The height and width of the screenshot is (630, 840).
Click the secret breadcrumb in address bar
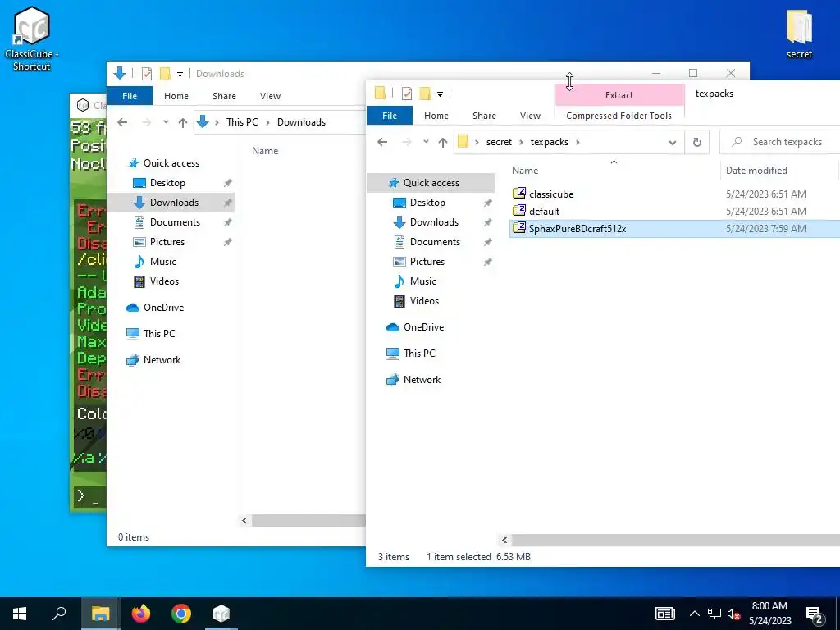[499, 142]
